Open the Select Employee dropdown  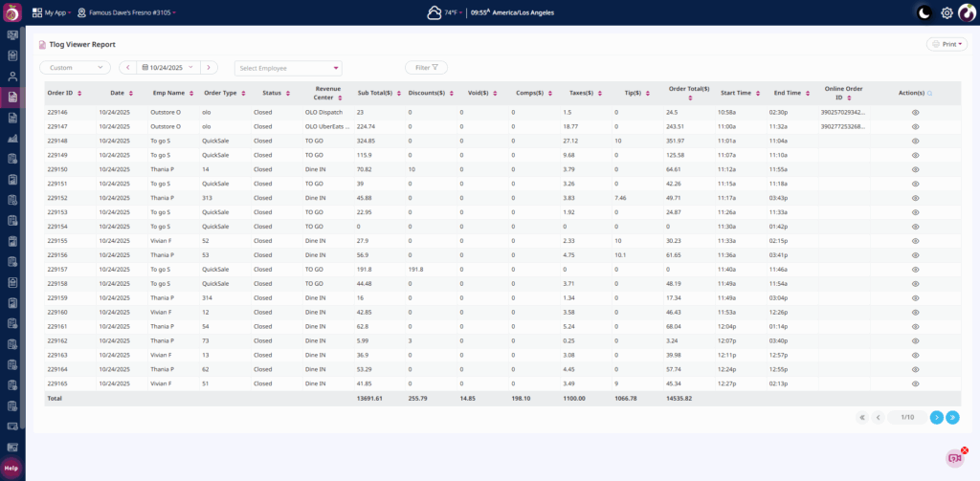288,68
